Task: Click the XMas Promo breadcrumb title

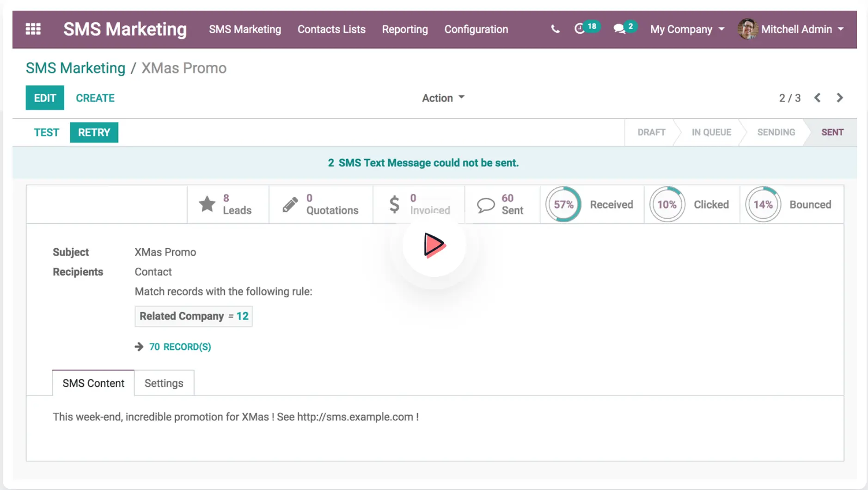Action: pyautogui.click(x=184, y=68)
